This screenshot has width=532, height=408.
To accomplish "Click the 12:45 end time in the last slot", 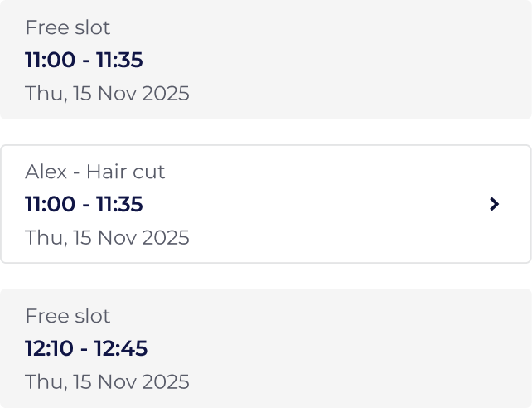I will [x=120, y=348].
